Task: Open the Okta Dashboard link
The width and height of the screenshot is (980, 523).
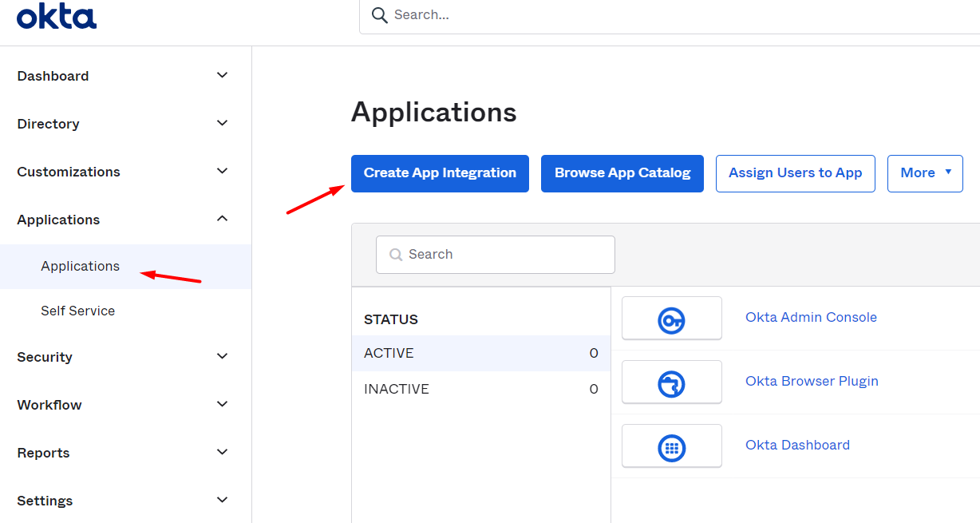Action: click(x=797, y=445)
